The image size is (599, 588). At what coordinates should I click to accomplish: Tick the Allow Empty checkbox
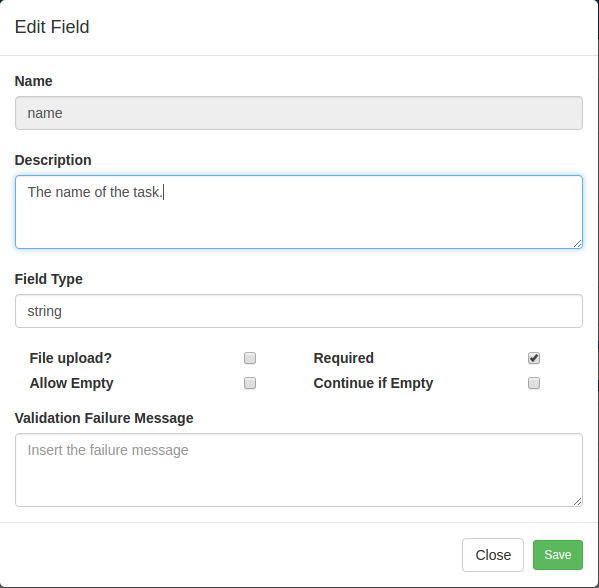click(x=250, y=383)
